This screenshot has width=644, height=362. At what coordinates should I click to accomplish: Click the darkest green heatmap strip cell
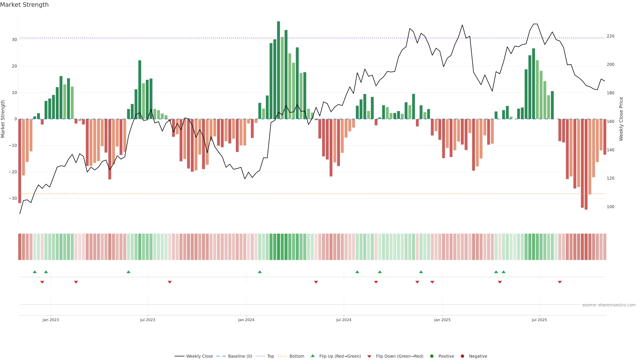click(279, 247)
